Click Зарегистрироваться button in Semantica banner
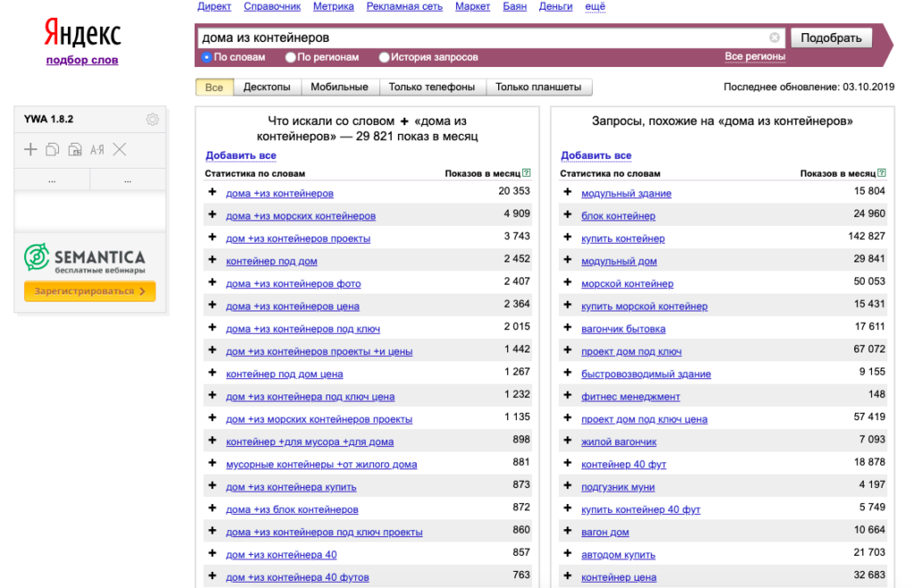The width and height of the screenshot is (914, 588). (x=90, y=291)
